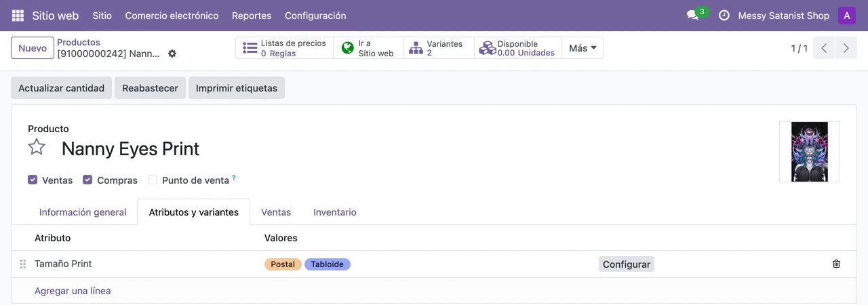The width and height of the screenshot is (868, 305).
Task: Go to the previous record arrow
Action: pos(824,48)
